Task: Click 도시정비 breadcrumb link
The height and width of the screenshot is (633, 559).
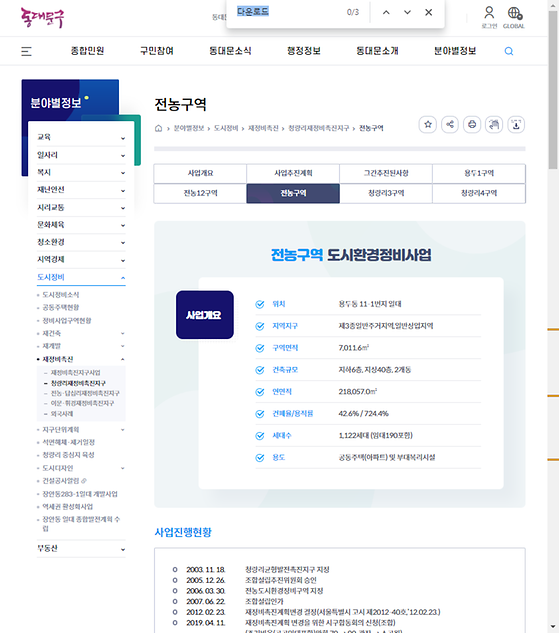Action: 226,128
